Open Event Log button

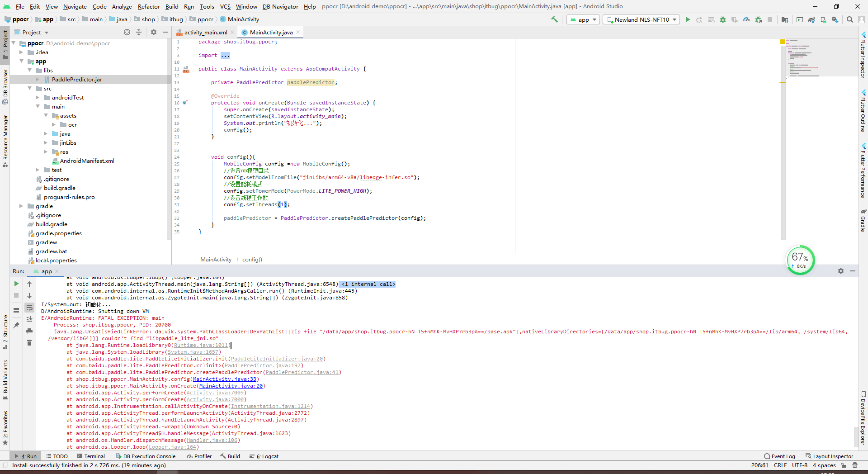tap(780, 456)
